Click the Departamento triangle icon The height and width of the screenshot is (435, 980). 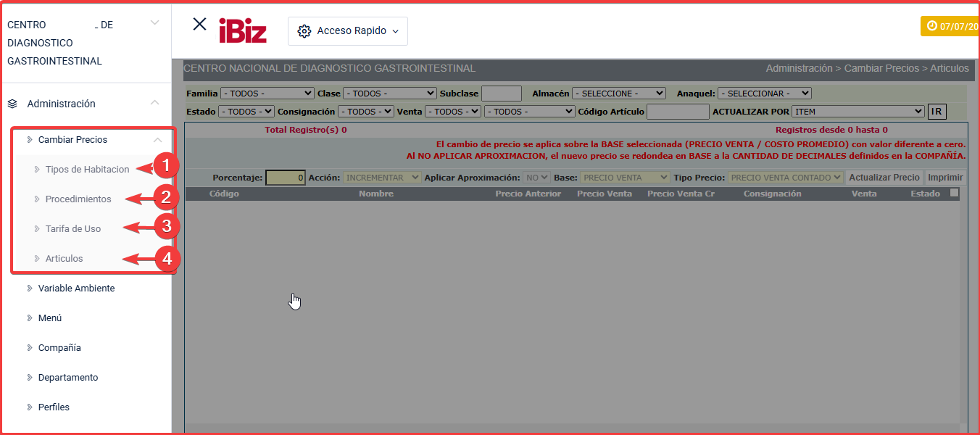(x=30, y=377)
